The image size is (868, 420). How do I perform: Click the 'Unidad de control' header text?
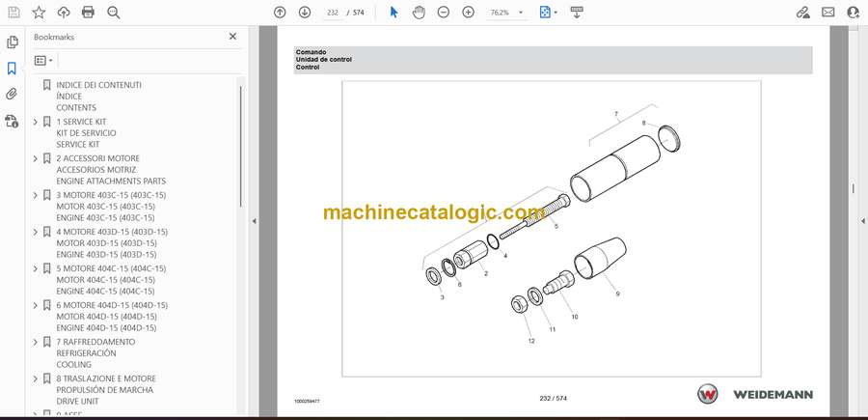tap(324, 59)
